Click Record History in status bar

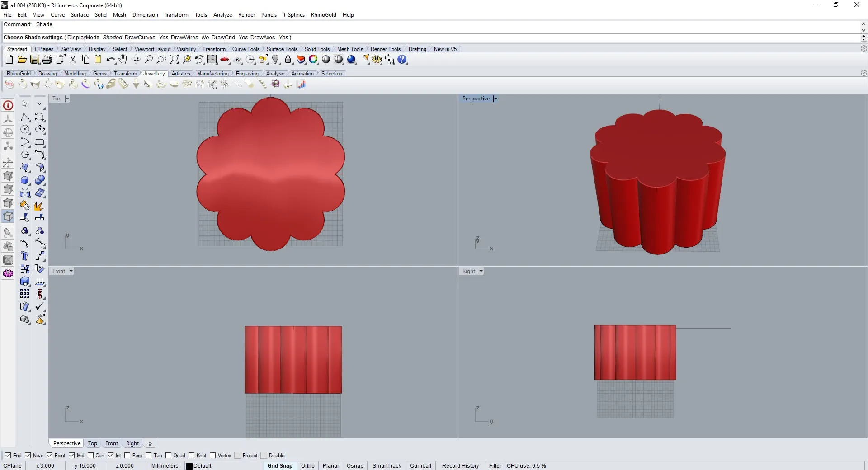pyautogui.click(x=460, y=466)
